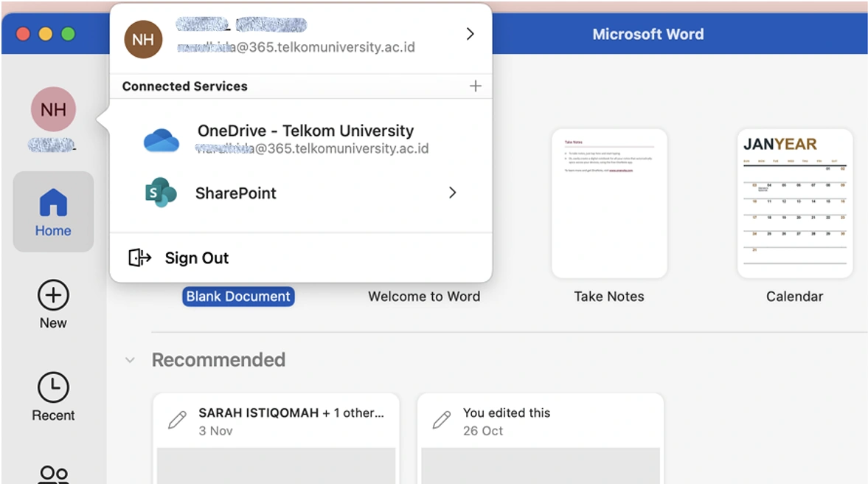The image size is (868, 484).
Task: Open the Take Notes template
Action: 609,204
